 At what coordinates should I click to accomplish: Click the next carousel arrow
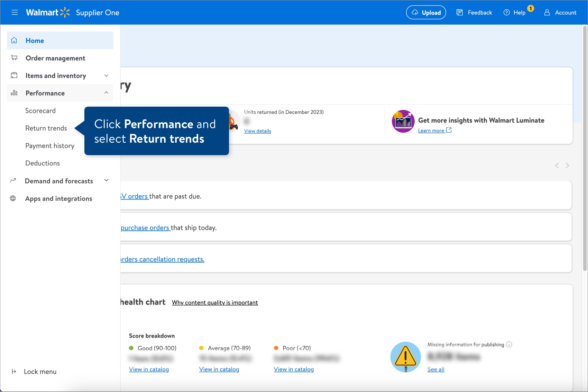point(567,166)
